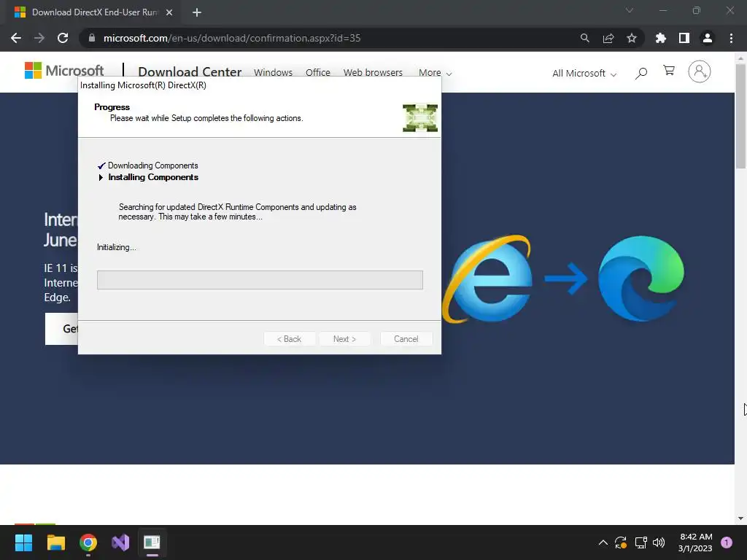Screen dimensions: 747x560
Task: Expand the All Microsoft dropdown
Action: (x=584, y=74)
